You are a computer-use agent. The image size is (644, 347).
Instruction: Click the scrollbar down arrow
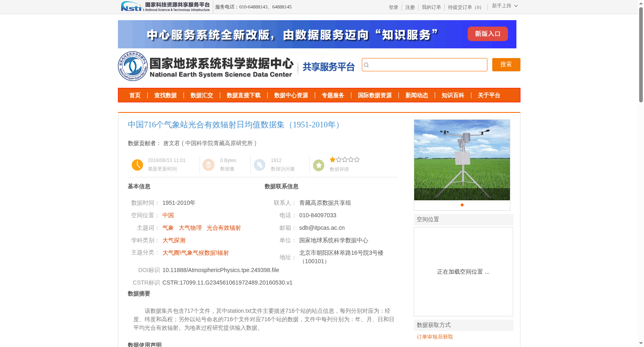click(641, 343)
